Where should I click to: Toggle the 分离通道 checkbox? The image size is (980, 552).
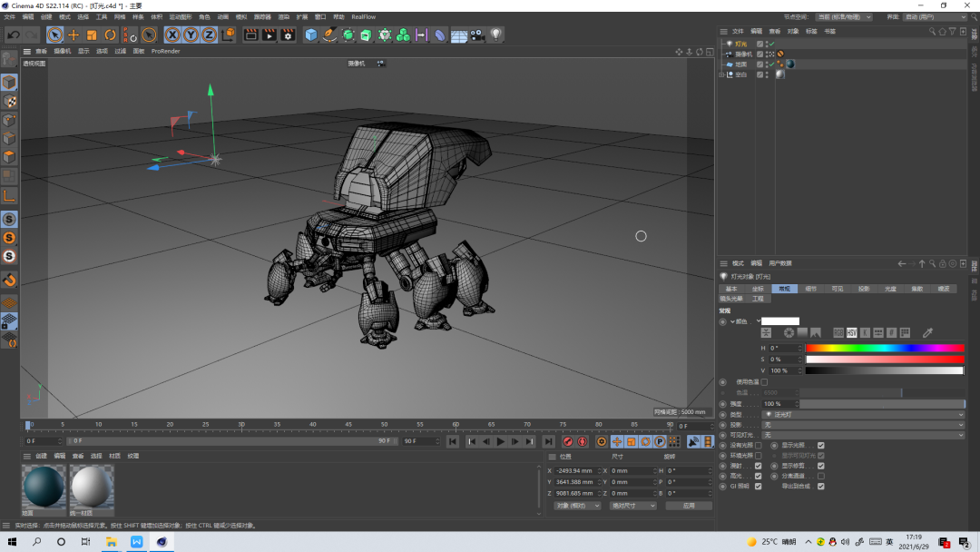[820, 476]
